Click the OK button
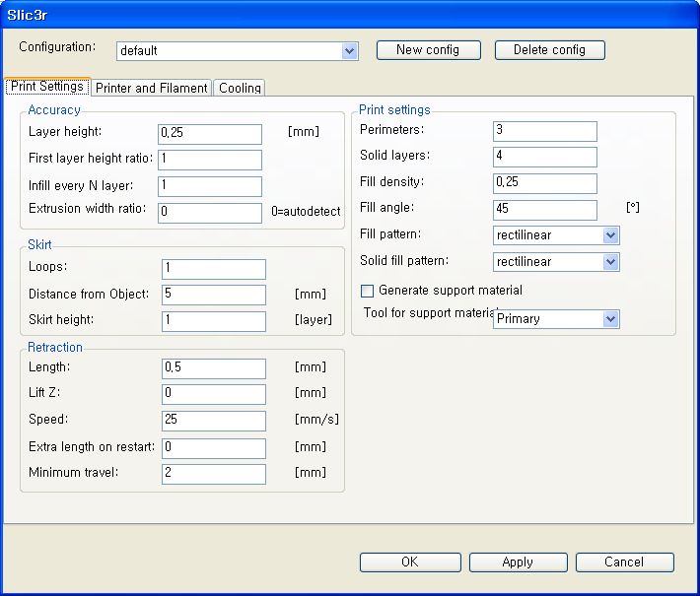 pos(409,562)
